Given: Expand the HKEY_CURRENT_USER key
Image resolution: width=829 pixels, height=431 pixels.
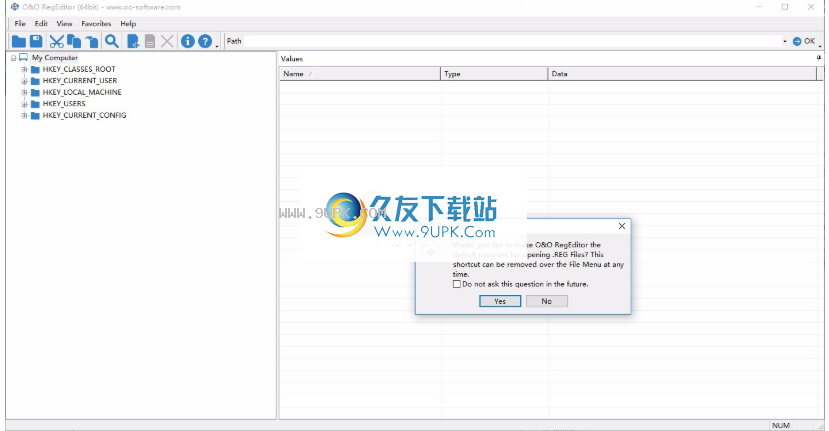Looking at the screenshot, I should click(24, 81).
